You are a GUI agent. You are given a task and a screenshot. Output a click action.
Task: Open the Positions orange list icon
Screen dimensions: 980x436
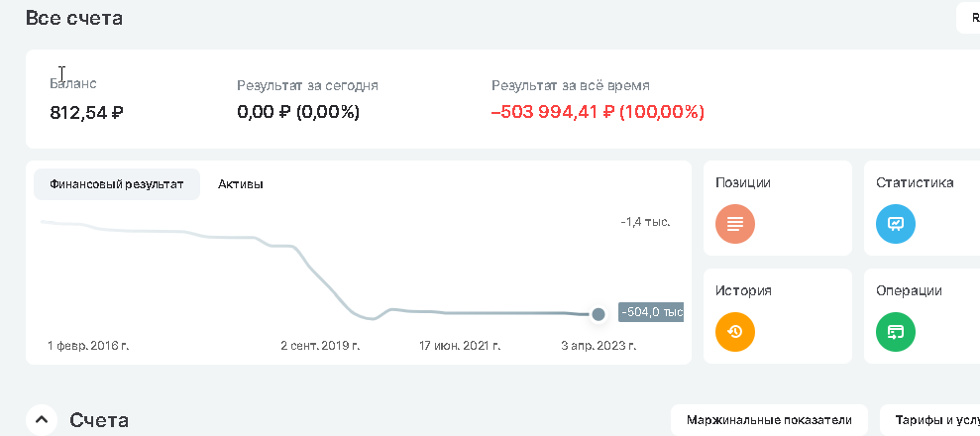(x=734, y=224)
